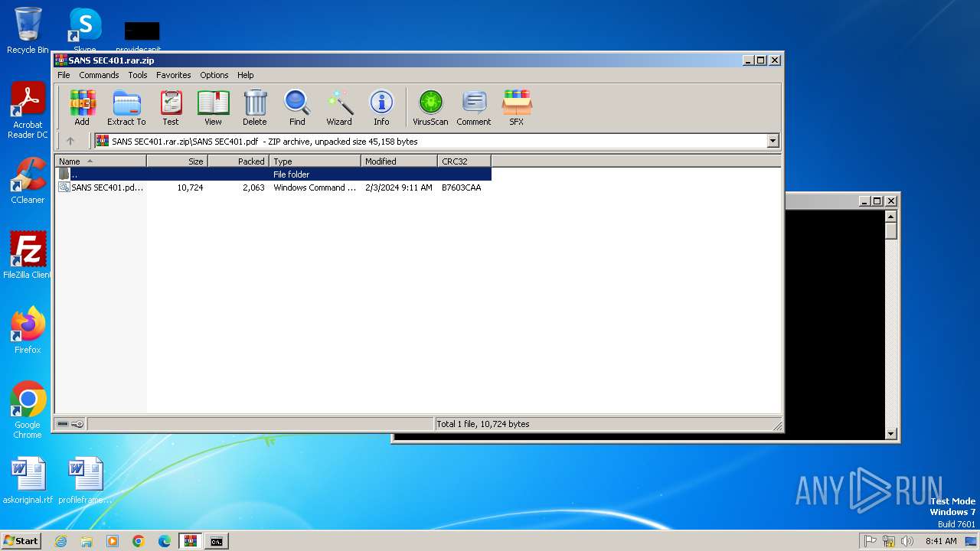Sort files by Name column
The width and height of the screenshot is (980, 551).
pos(100,161)
